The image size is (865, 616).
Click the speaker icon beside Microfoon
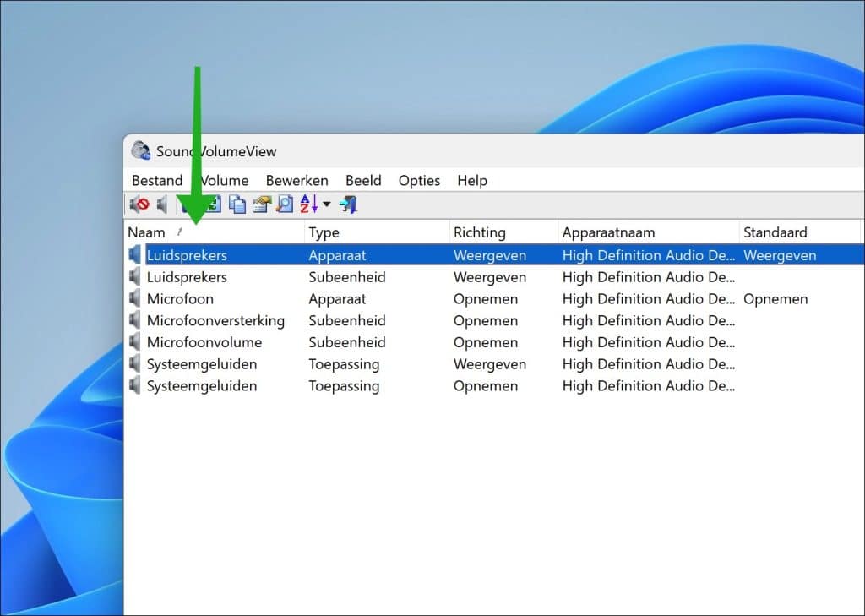tap(134, 298)
